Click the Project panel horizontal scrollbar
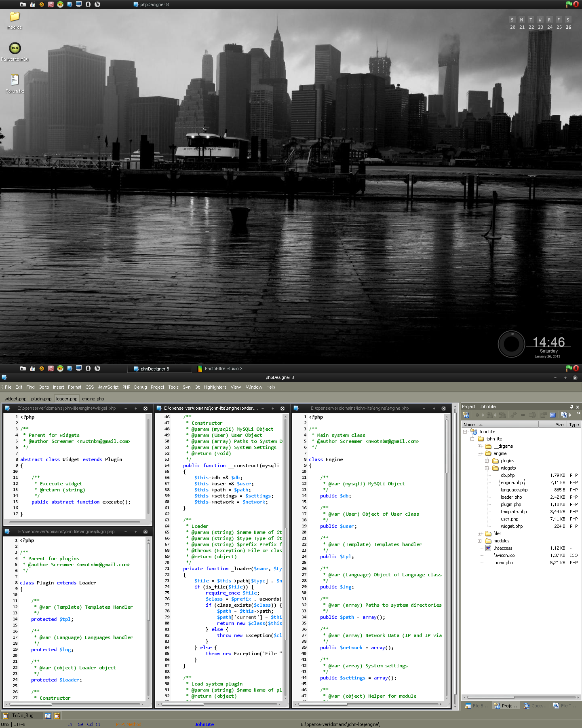 [x=491, y=697]
